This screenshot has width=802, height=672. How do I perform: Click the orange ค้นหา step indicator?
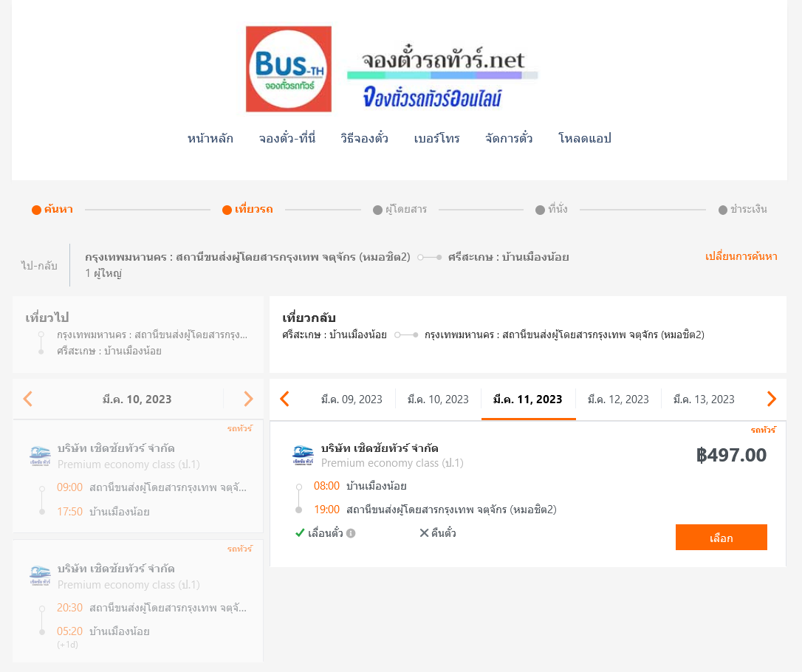[52, 209]
